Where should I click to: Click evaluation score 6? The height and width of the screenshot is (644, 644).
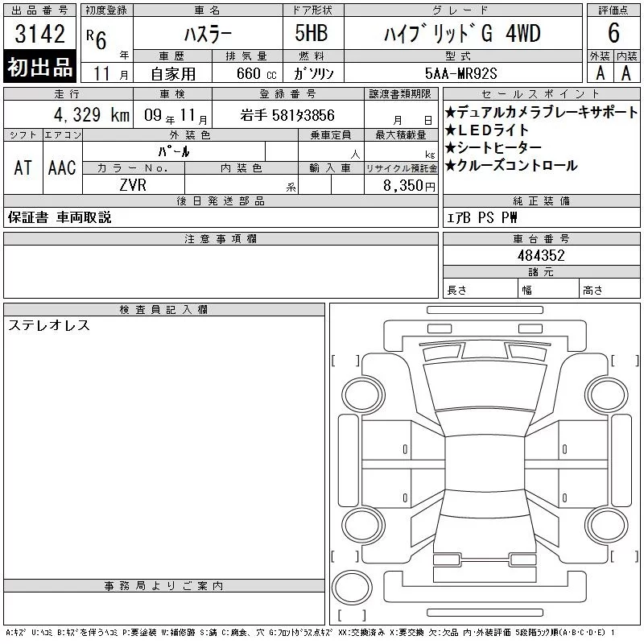pos(613,33)
